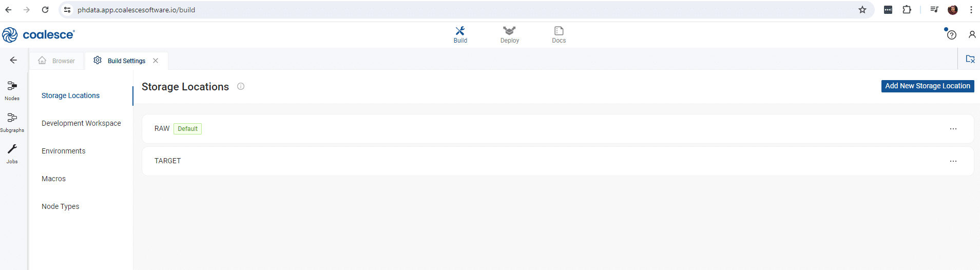The height and width of the screenshot is (270, 980).
Task: Click the help question mark icon
Action: pos(951,35)
